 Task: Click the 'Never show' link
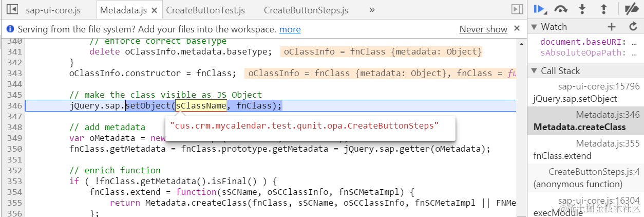pyautogui.click(x=483, y=29)
